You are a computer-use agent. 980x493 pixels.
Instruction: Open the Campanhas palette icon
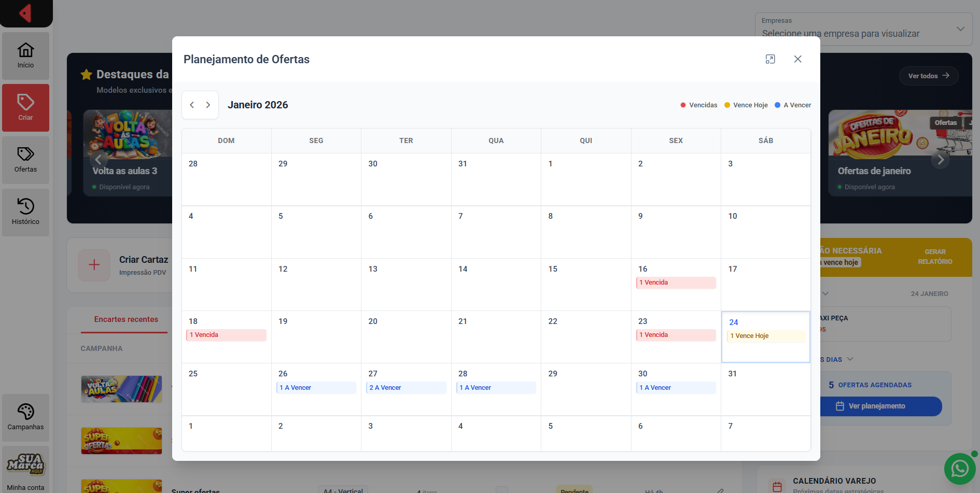point(25,412)
